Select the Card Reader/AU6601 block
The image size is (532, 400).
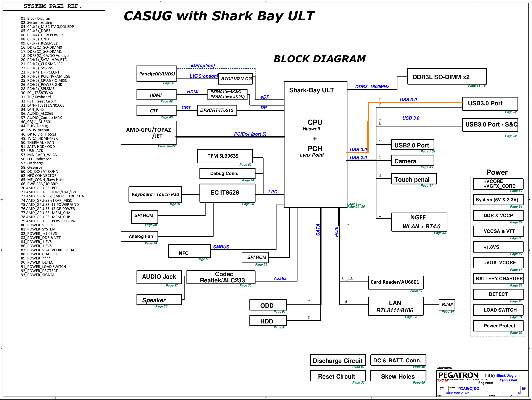(x=396, y=283)
